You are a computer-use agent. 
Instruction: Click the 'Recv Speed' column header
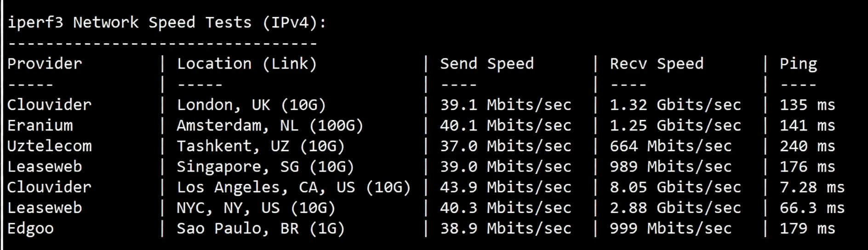(x=657, y=63)
